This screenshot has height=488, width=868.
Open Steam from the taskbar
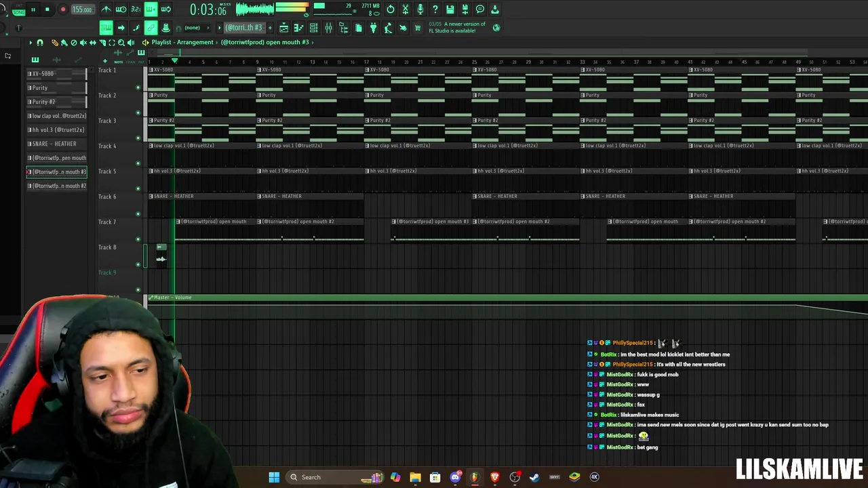pos(534,477)
